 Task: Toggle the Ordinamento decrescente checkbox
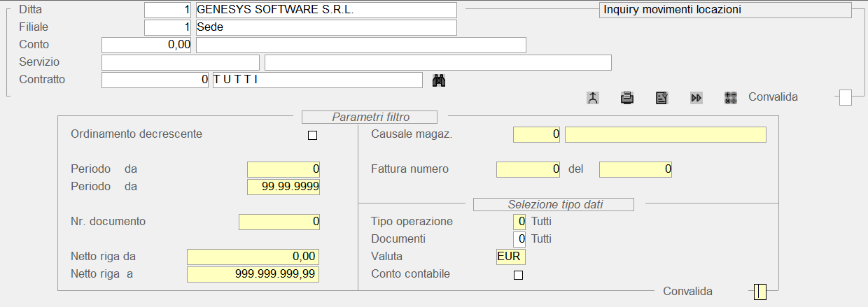313,135
